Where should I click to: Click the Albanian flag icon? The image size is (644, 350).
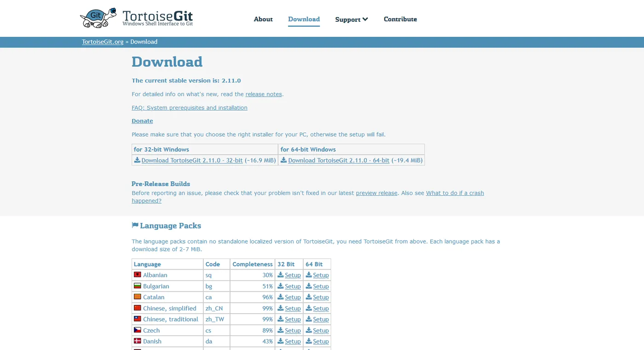138,274
